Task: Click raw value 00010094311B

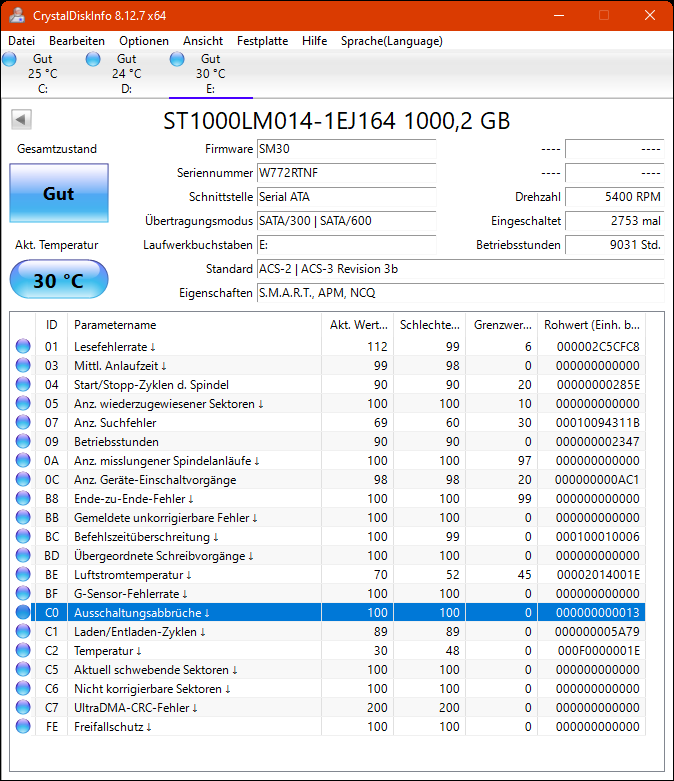Action: coord(598,423)
